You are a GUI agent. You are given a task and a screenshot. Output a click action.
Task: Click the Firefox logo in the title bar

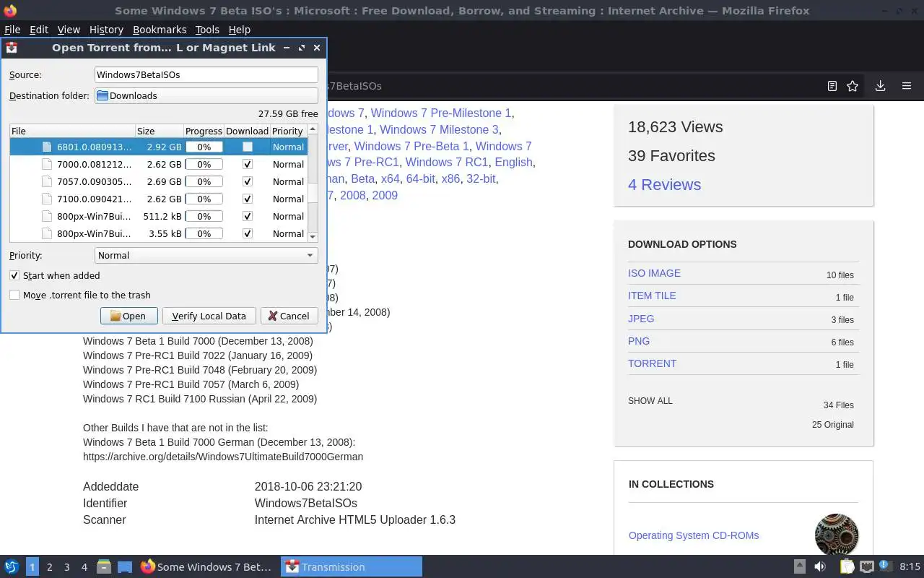pos(10,10)
